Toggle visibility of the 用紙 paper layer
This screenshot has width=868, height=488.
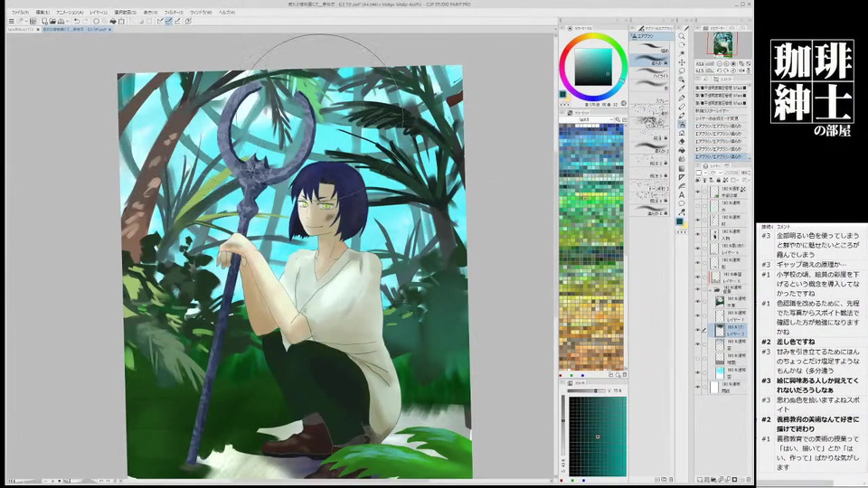click(697, 386)
